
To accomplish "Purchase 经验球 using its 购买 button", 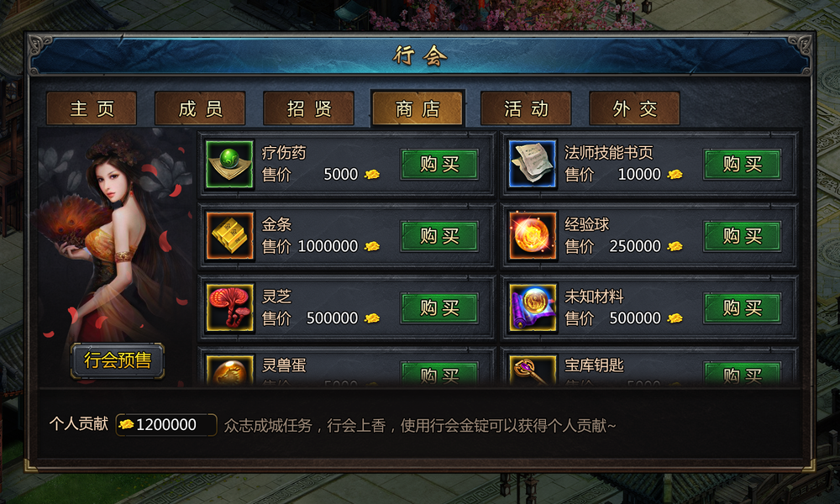I will coord(742,236).
